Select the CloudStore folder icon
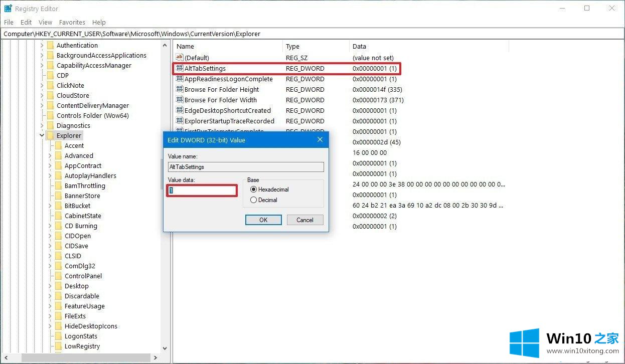 (50, 95)
